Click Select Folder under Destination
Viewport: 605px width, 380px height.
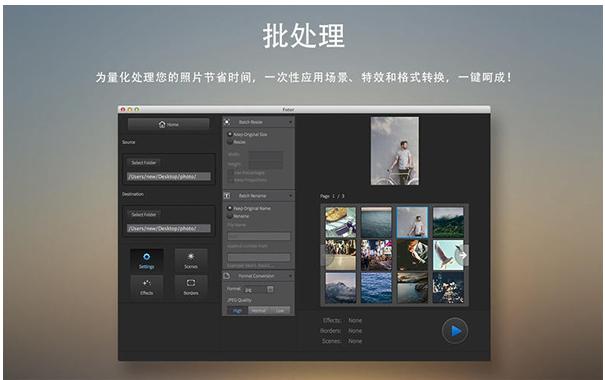point(144,214)
